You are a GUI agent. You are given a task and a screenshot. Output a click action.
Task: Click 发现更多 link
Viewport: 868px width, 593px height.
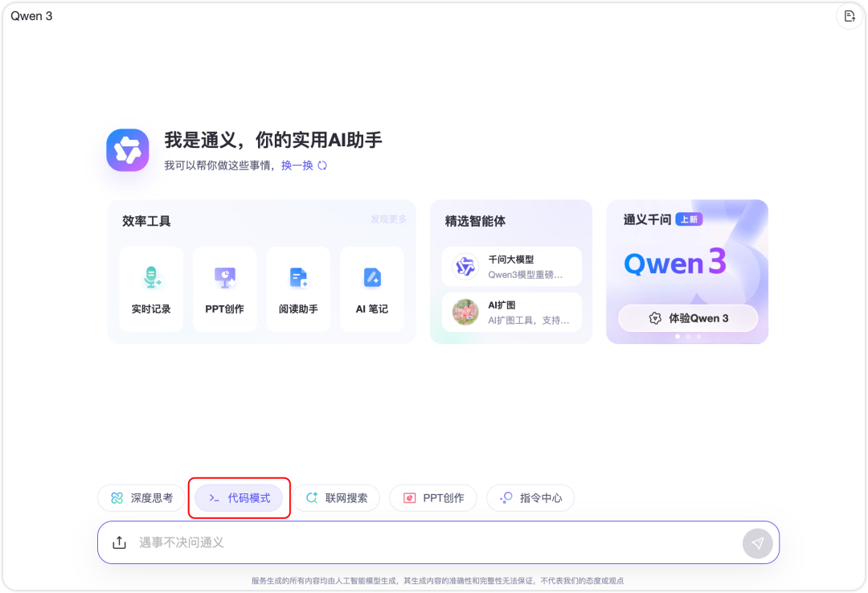tap(389, 219)
